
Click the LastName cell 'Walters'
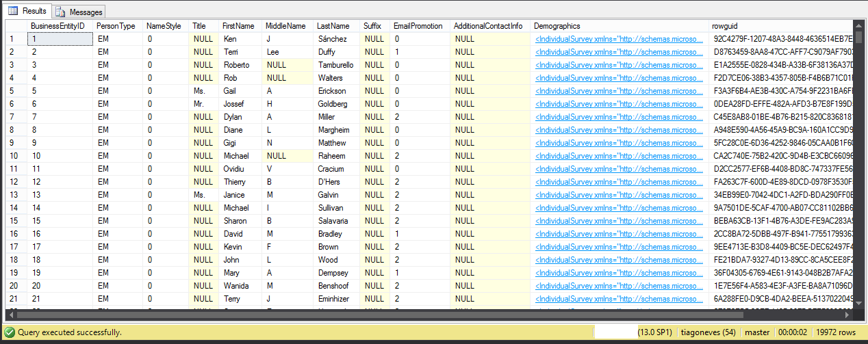pyautogui.click(x=337, y=78)
